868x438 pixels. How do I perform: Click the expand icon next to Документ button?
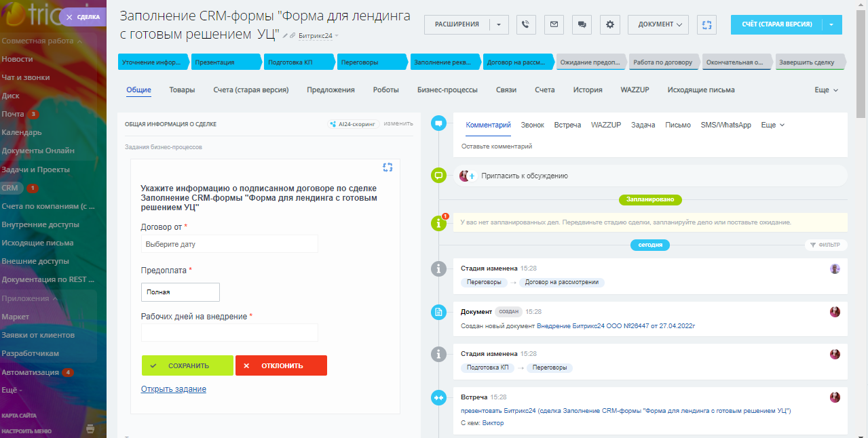pos(707,24)
